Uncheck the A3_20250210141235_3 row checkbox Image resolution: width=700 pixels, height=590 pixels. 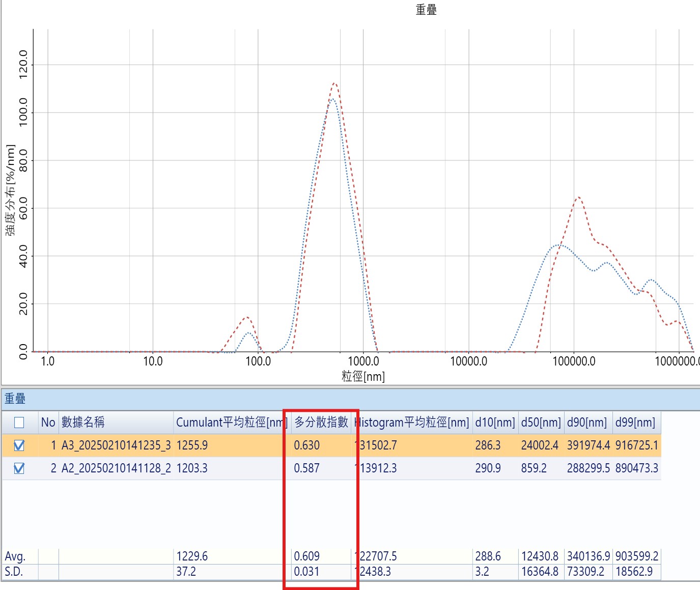pyautogui.click(x=19, y=446)
